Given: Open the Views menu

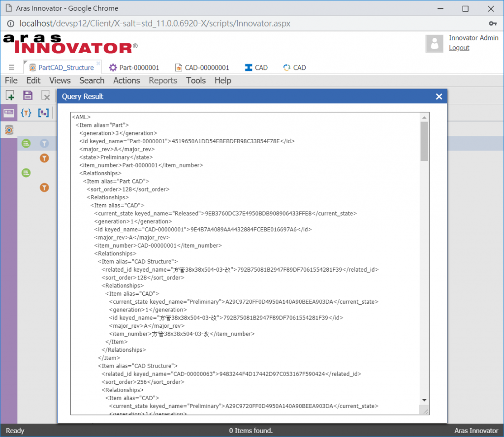Looking at the screenshot, I should pyautogui.click(x=60, y=80).
